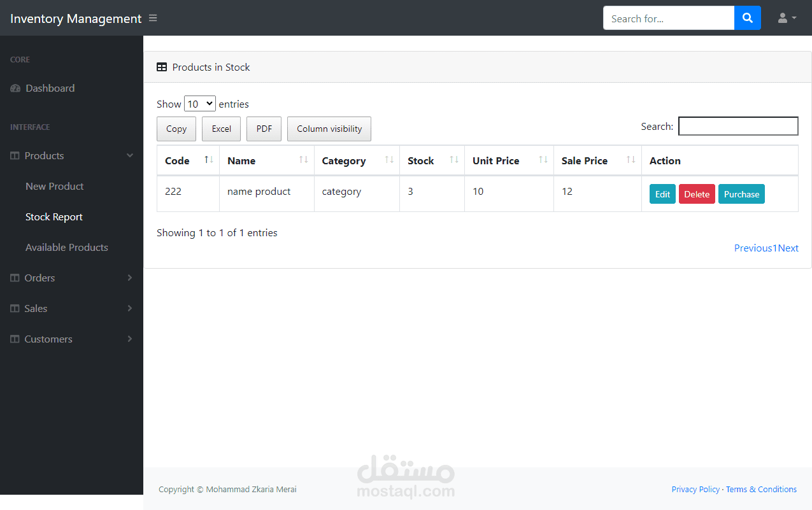The image size is (812, 510).
Task: Open the Terms & Conditions link
Action: (761, 490)
